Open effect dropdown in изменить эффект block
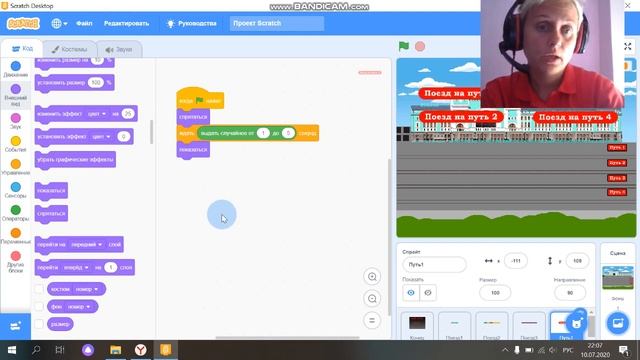 [97, 114]
